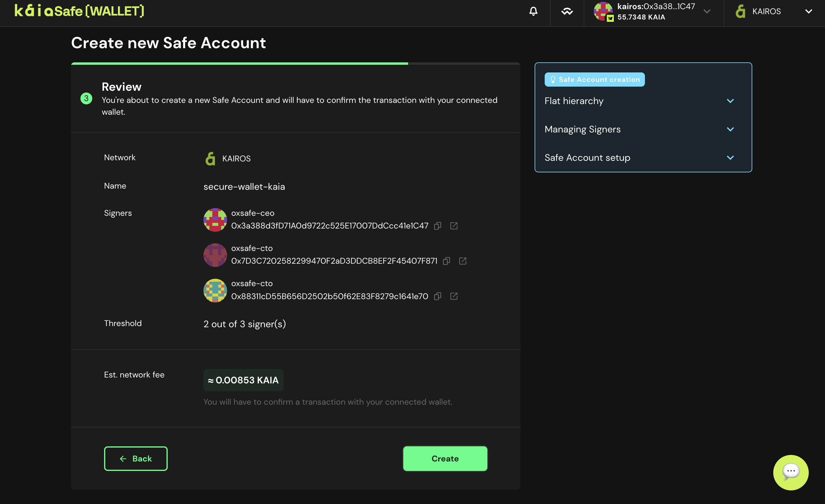Open oxsafe-ceo address in block explorer
This screenshot has height=504, width=825.
point(454,226)
